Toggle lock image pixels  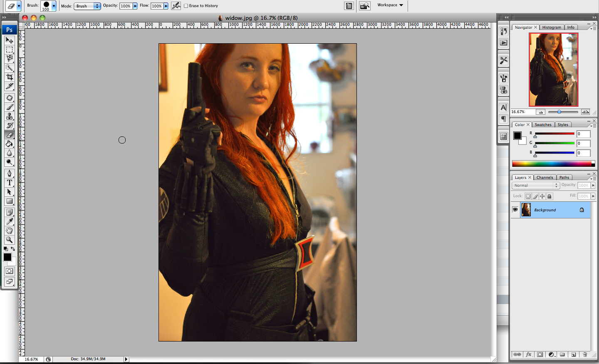[x=535, y=196]
